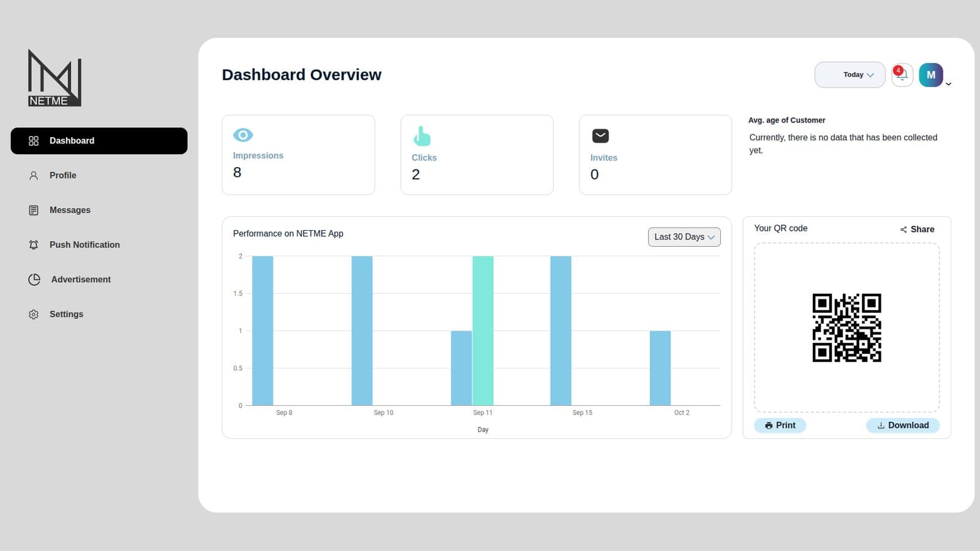Share the QR code

[x=917, y=229]
